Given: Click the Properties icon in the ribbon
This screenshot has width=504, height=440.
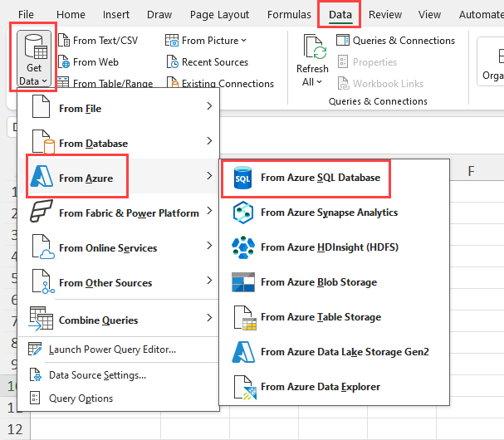Looking at the screenshot, I should (343, 62).
